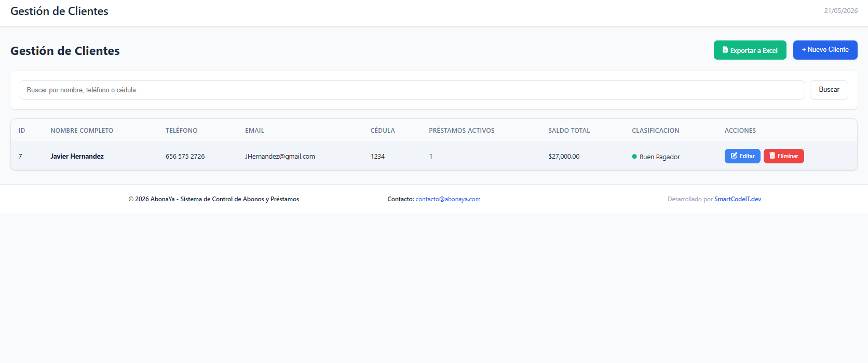Click the CÉDULA column header
The width and height of the screenshot is (868, 363).
click(383, 131)
